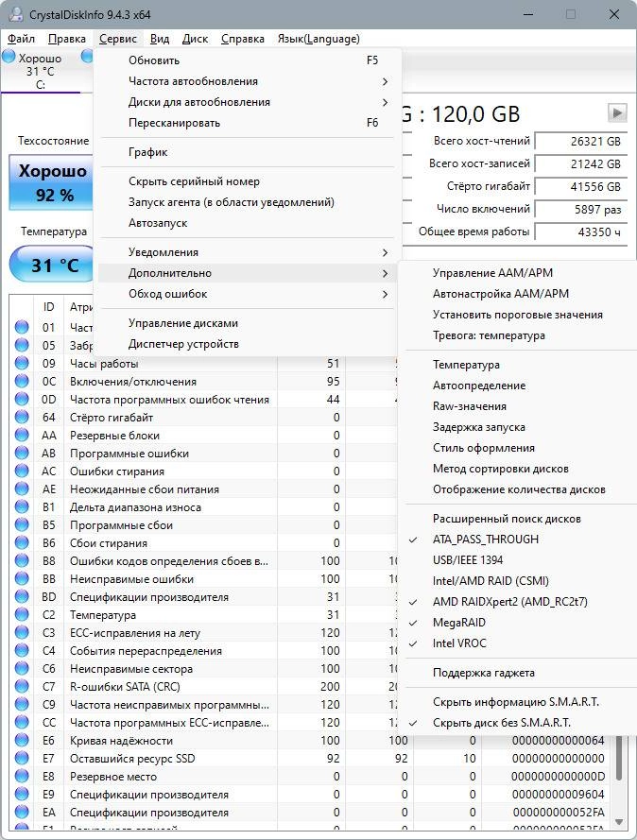Click status orb for attribute 01
Image resolution: width=637 pixels, height=840 pixels.
pyautogui.click(x=22, y=327)
